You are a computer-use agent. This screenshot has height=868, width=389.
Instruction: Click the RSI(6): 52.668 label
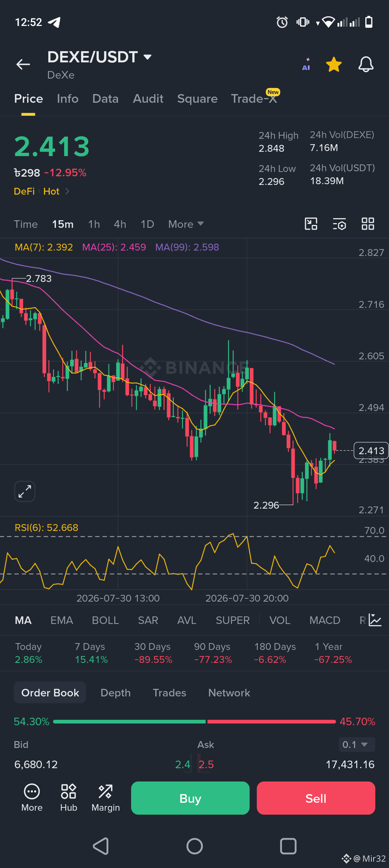[46, 528]
